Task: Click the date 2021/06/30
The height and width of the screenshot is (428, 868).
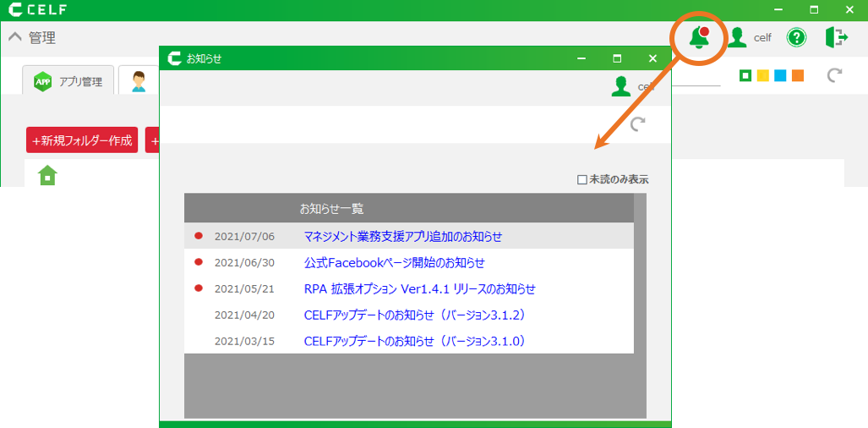Action: (x=244, y=262)
